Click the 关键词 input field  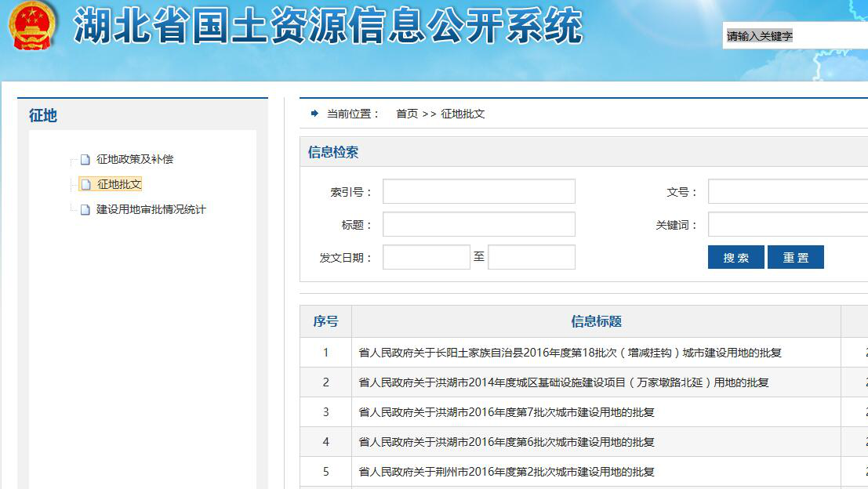click(x=787, y=224)
